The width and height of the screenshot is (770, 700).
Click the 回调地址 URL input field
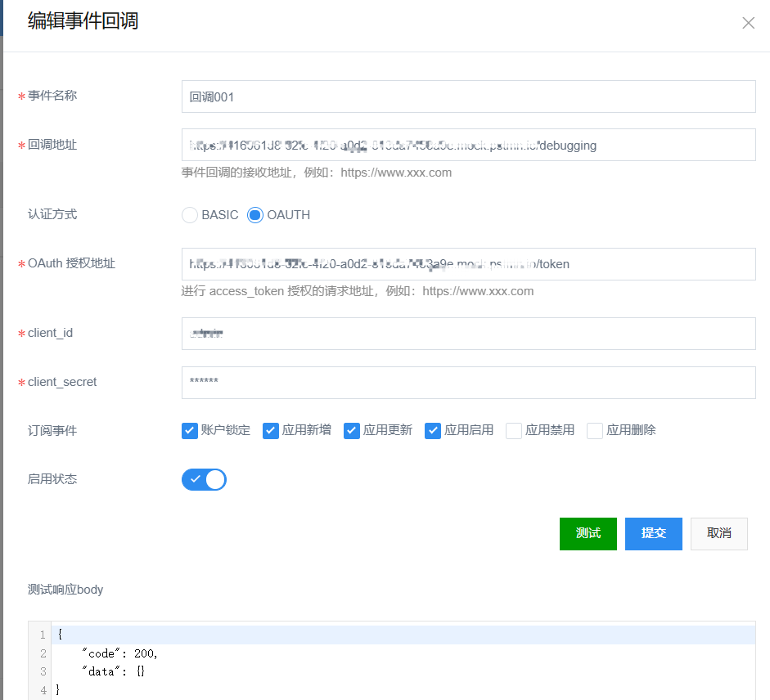click(468, 146)
